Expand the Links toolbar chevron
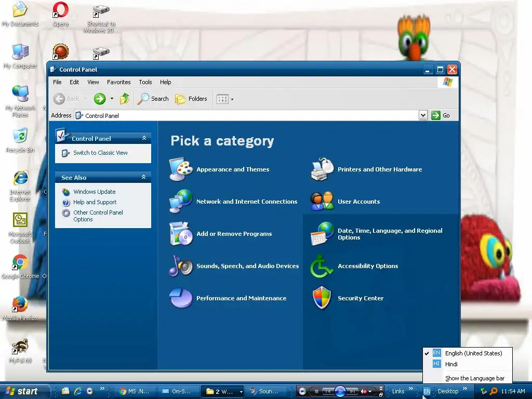 pos(411,388)
